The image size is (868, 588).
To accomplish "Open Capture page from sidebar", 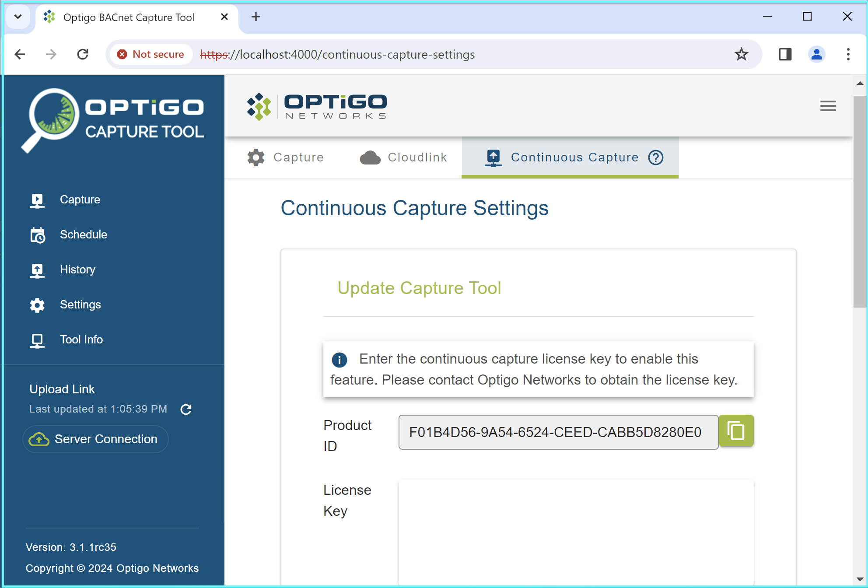I will pyautogui.click(x=80, y=199).
